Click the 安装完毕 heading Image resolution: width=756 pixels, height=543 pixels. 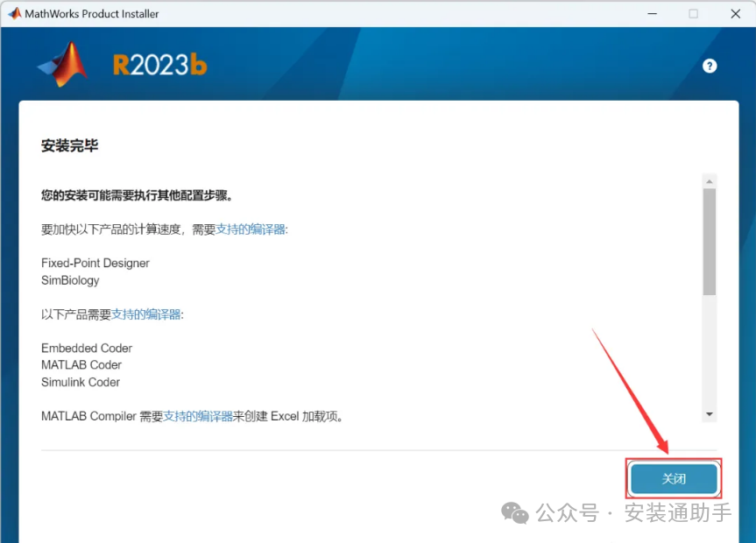tap(70, 145)
